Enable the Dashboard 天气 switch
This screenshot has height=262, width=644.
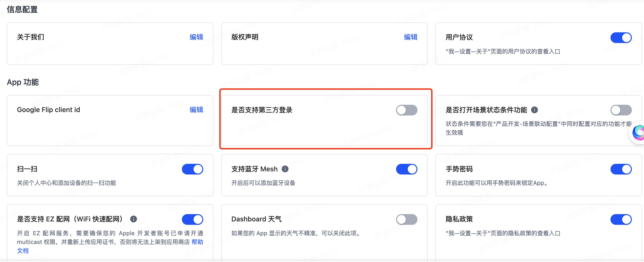[x=407, y=220]
